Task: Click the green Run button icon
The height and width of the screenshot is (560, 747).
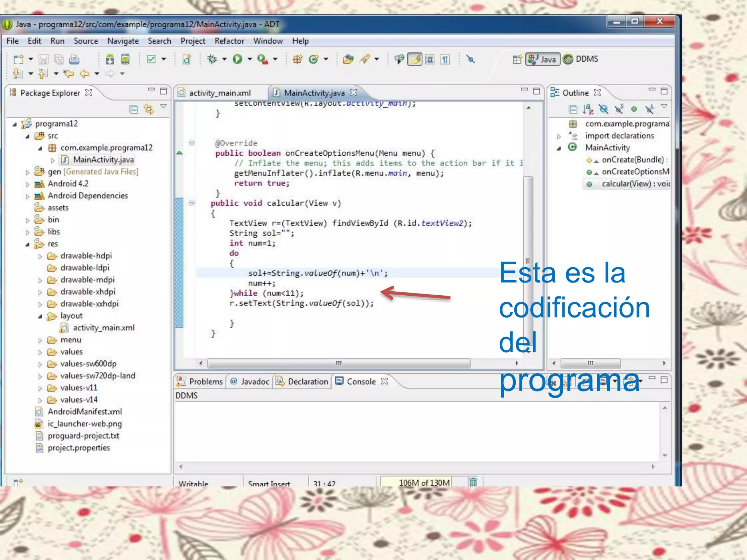Action: [237, 59]
